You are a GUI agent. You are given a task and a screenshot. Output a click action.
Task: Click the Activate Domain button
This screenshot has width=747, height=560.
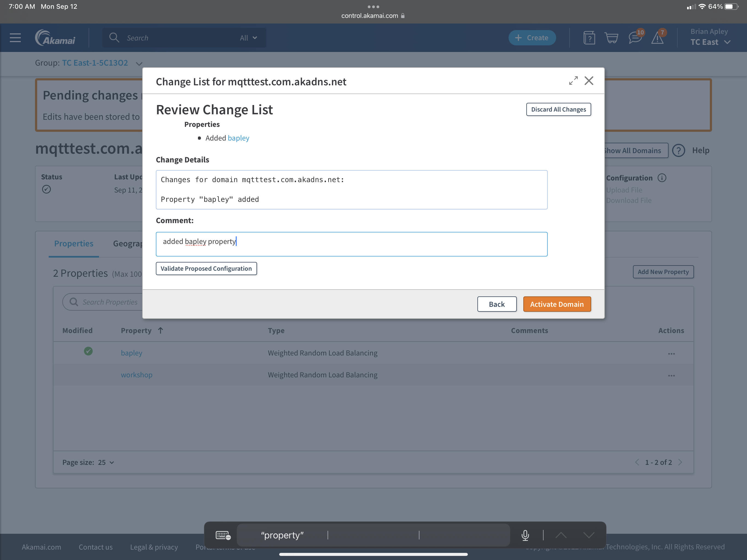pos(557,304)
